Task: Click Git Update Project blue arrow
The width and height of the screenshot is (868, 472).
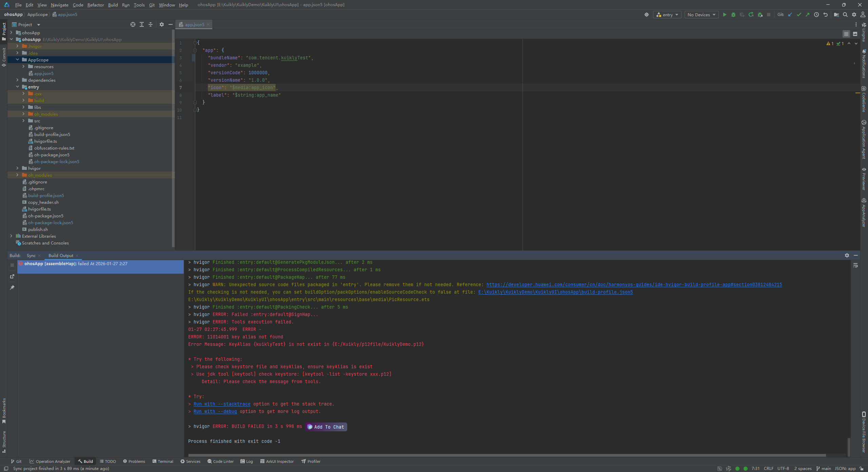Action: tap(790, 15)
